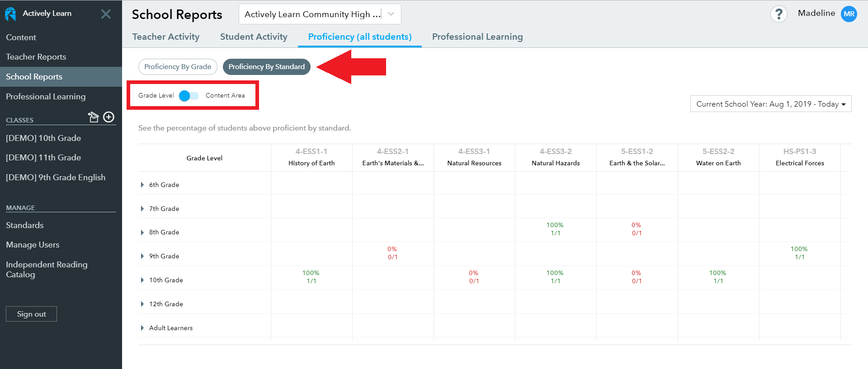The height and width of the screenshot is (369, 868).
Task: Click the 4-ESS3-1 Natural Resources column header
Action: [474, 157]
